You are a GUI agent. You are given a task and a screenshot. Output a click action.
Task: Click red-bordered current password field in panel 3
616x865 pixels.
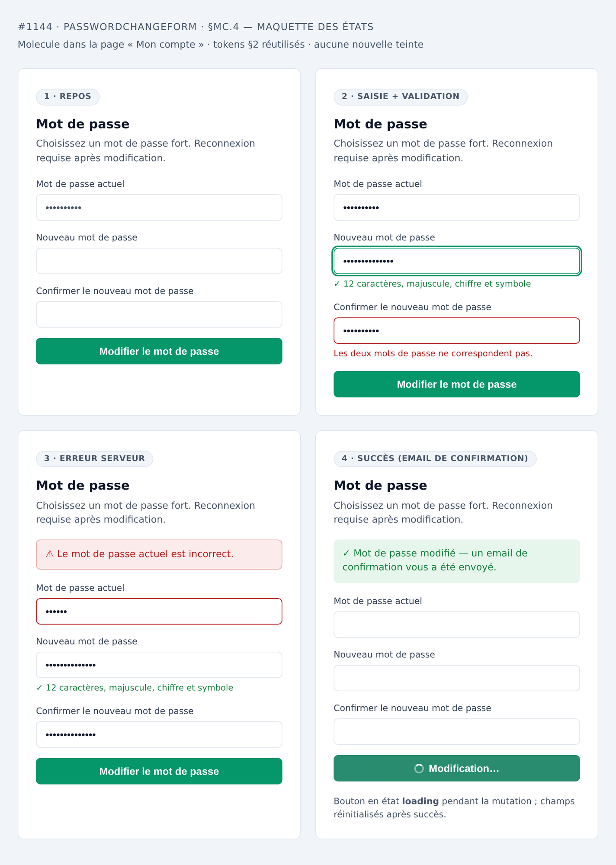coord(159,612)
